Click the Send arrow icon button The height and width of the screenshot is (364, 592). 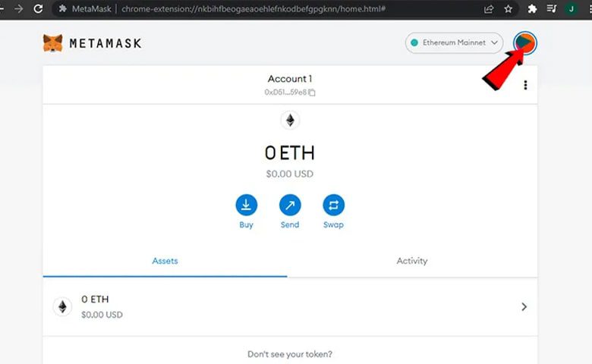[290, 205]
